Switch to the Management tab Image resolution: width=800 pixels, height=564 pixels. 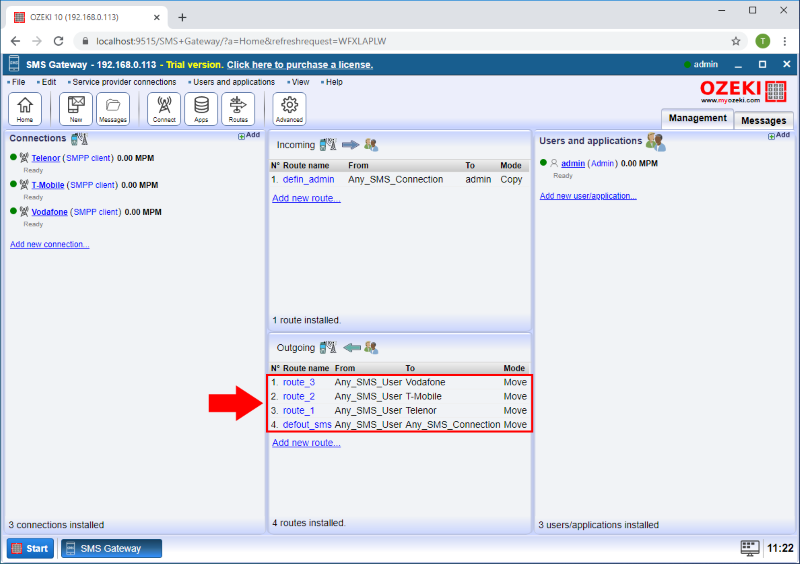click(x=697, y=118)
